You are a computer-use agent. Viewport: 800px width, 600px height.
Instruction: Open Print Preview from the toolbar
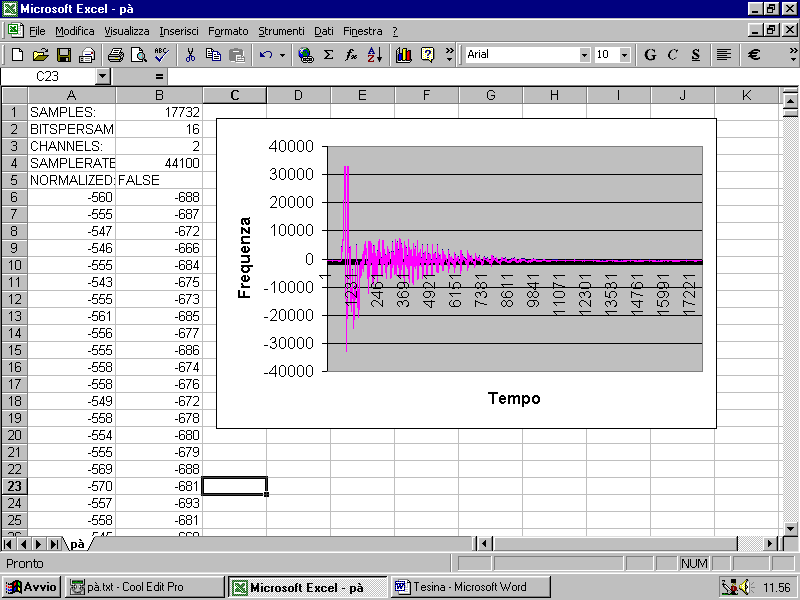click(x=139, y=55)
